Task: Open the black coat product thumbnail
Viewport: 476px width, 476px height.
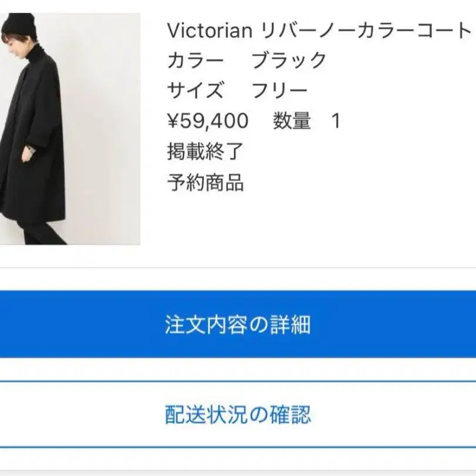Action: pyautogui.click(x=70, y=129)
